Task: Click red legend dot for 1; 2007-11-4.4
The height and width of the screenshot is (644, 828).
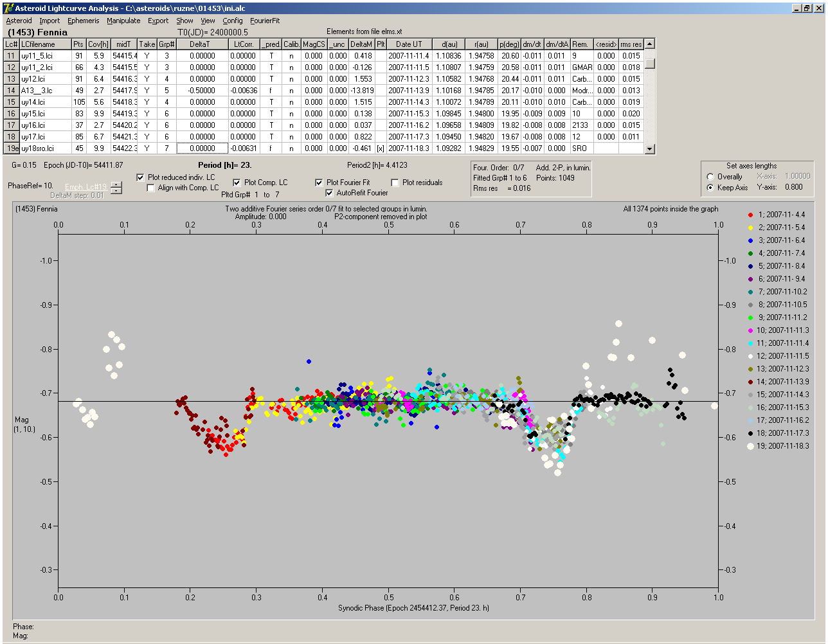Action: coord(750,215)
